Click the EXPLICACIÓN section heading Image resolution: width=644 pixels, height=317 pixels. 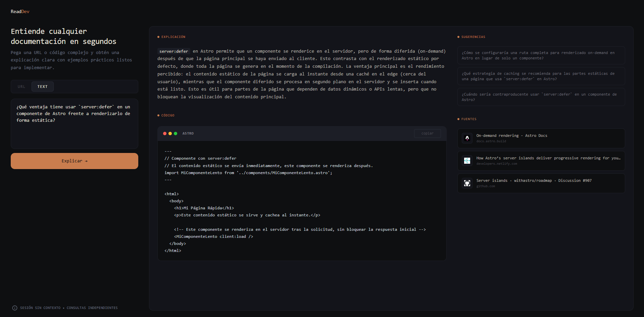click(x=173, y=37)
